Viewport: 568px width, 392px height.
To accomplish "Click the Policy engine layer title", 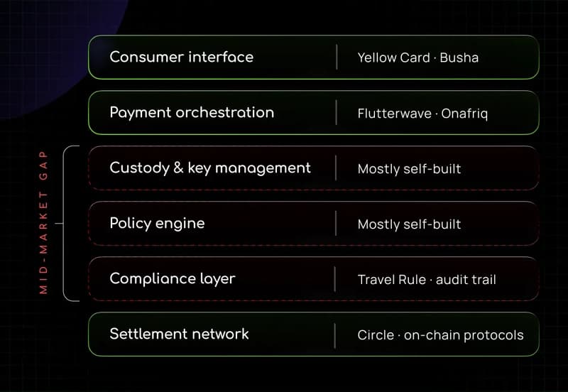I will tap(157, 224).
